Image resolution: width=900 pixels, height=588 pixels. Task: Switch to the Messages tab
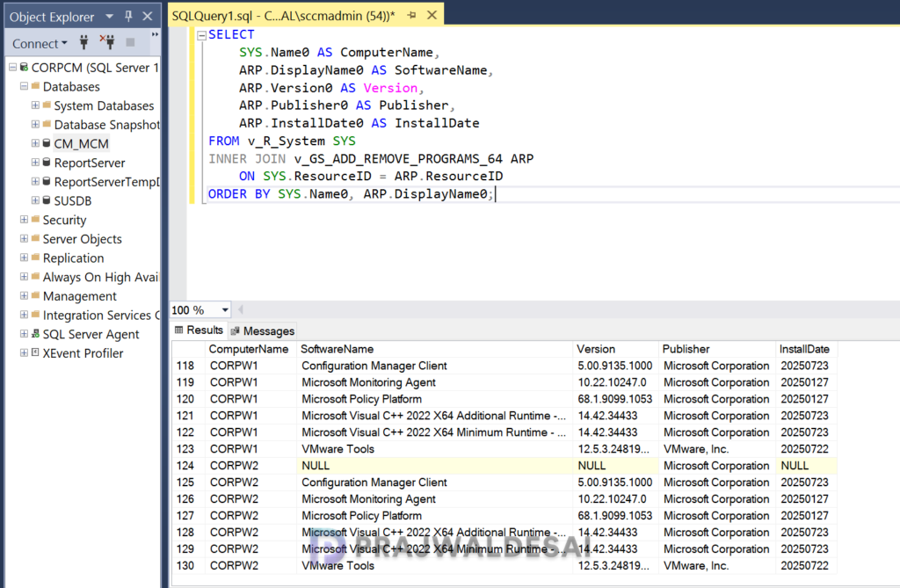tap(262, 330)
